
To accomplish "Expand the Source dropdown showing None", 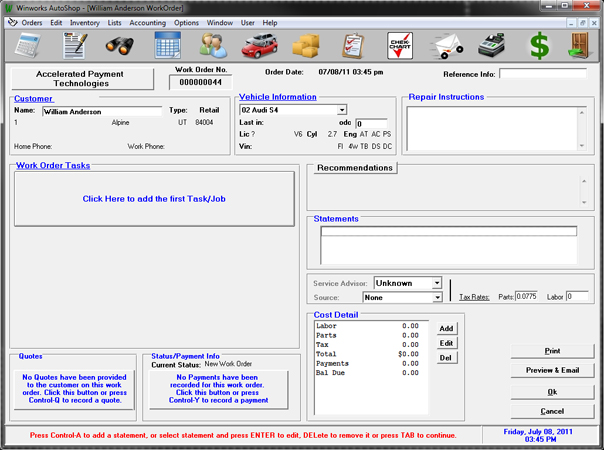I will [437, 297].
